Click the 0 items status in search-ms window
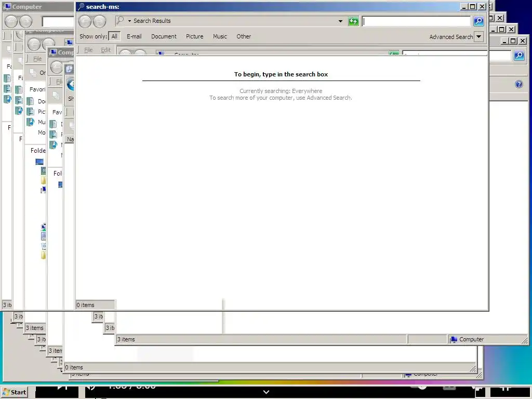Image resolution: width=532 pixels, height=399 pixels. 86,305
